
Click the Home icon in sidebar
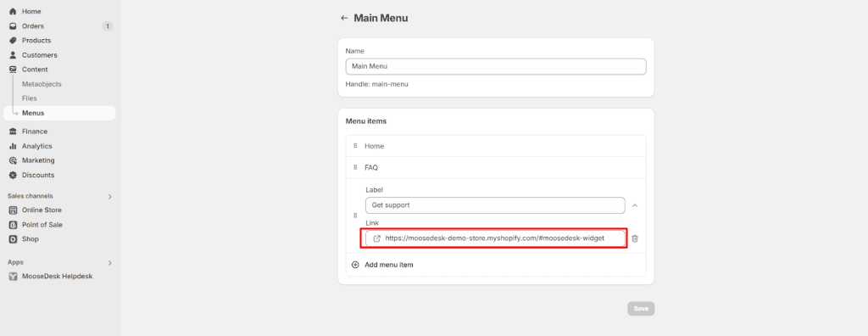(x=13, y=11)
